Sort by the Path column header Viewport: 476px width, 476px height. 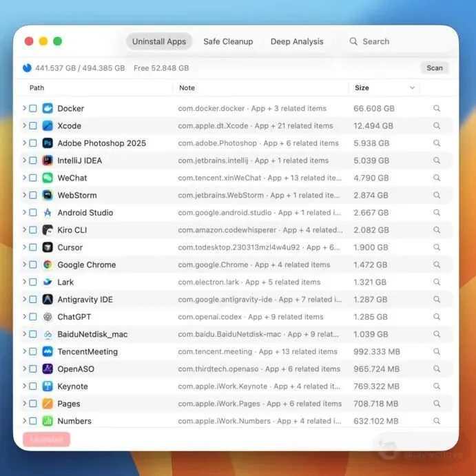37,87
